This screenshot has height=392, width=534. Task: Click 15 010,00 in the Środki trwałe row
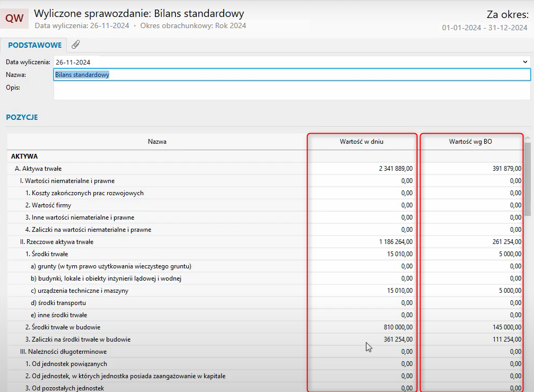pos(400,254)
